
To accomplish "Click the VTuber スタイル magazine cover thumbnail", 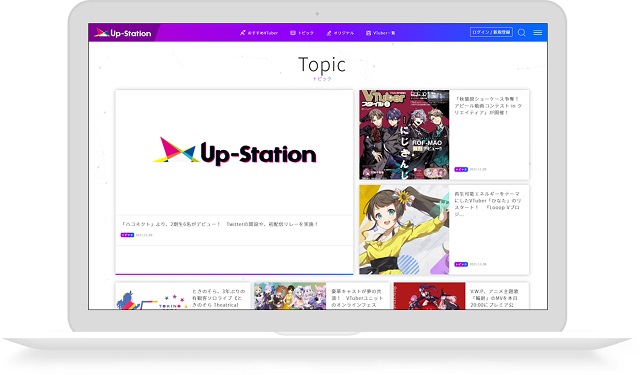I will [x=404, y=135].
